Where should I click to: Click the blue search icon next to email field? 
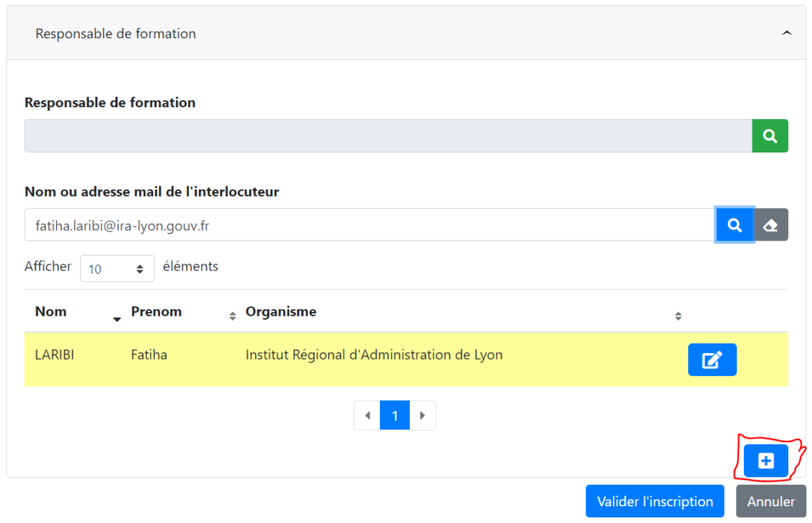coord(734,225)
